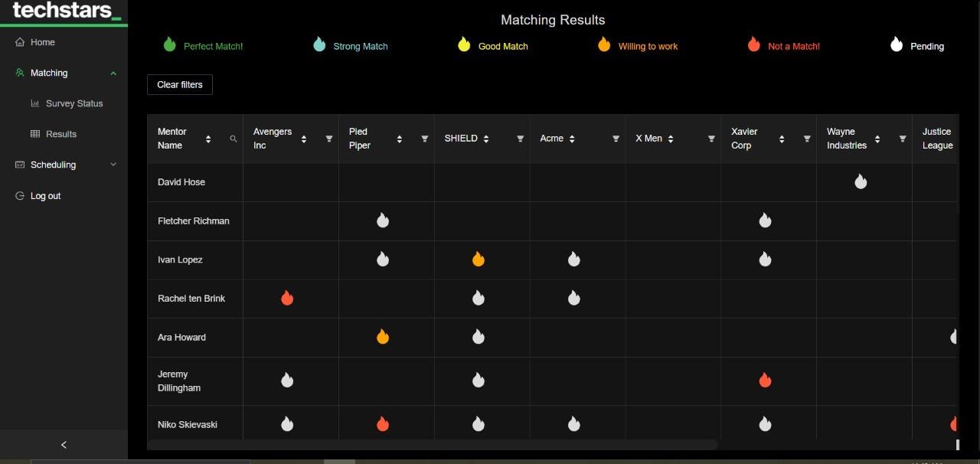Collapse the sidebar with left arrow
This screenshot has height=464, width=980.
click(64, 444)
